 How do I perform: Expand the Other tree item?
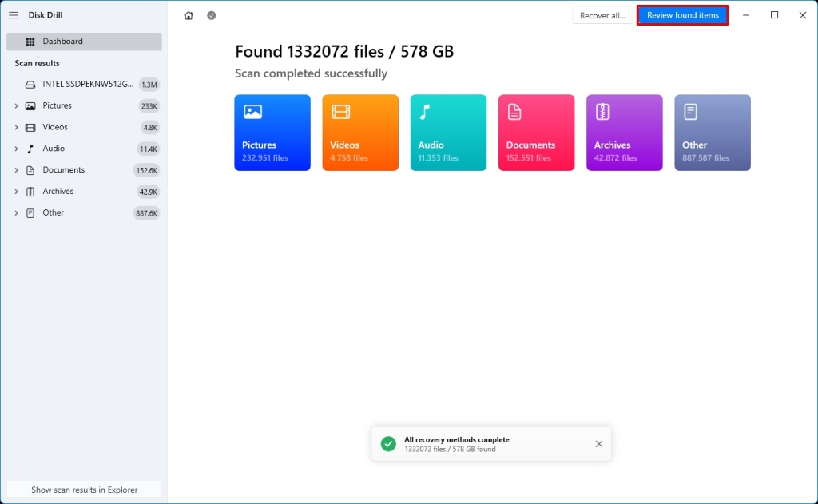click(x=16, y=212)
